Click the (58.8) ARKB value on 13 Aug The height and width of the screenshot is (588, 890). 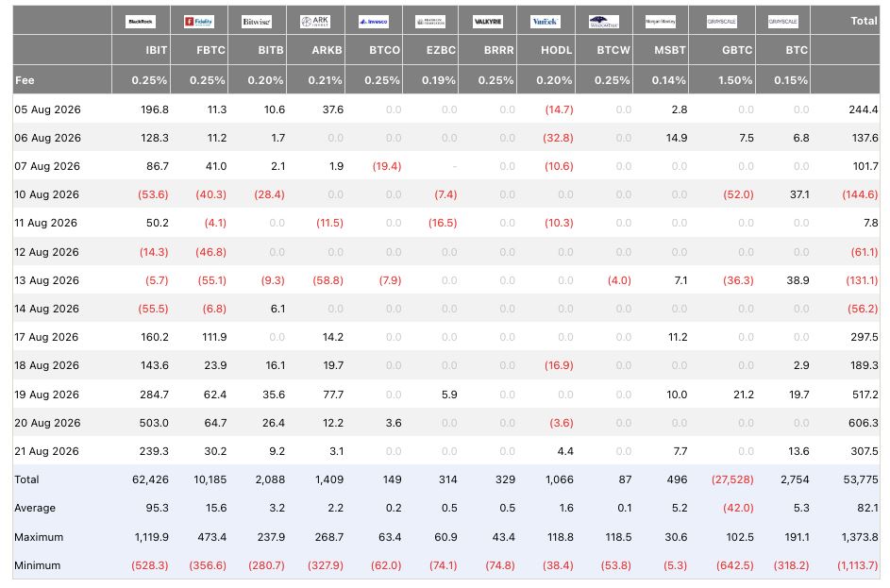pos(328,280)
